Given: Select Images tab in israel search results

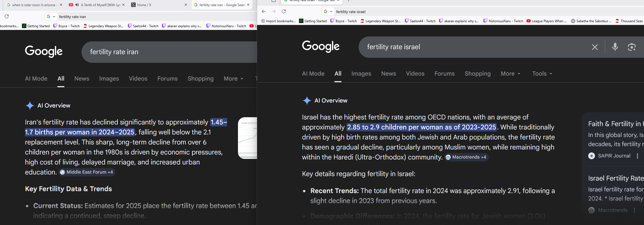Looking at the screenshot, I should pyautogui.click(x=361, y=74).
